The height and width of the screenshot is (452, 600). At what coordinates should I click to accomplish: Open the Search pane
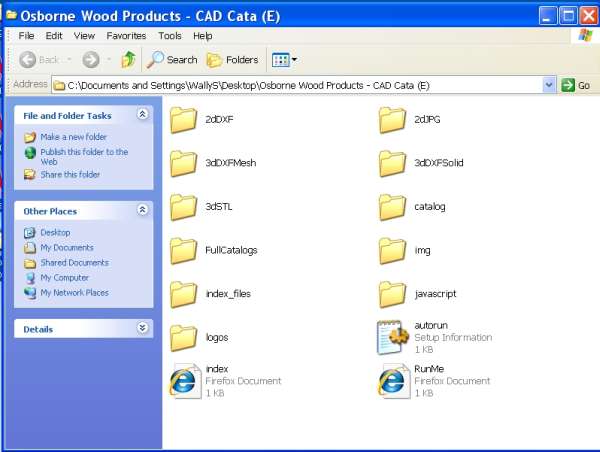tap(172, 60)
